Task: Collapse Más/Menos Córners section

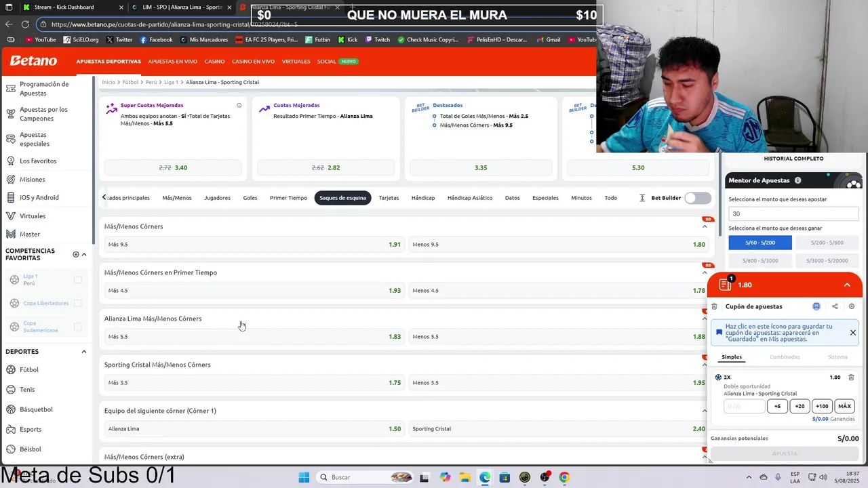Action: tap(705, 226)
